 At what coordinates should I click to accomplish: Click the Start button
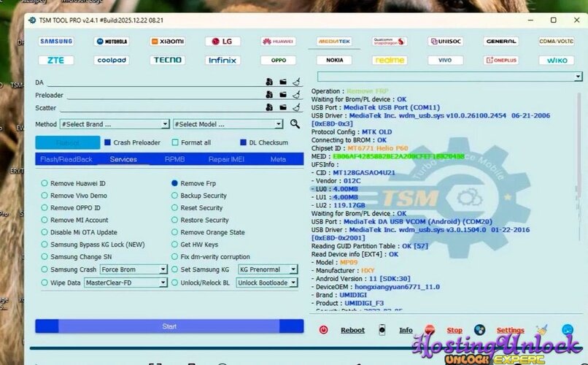tap(169, 326)
